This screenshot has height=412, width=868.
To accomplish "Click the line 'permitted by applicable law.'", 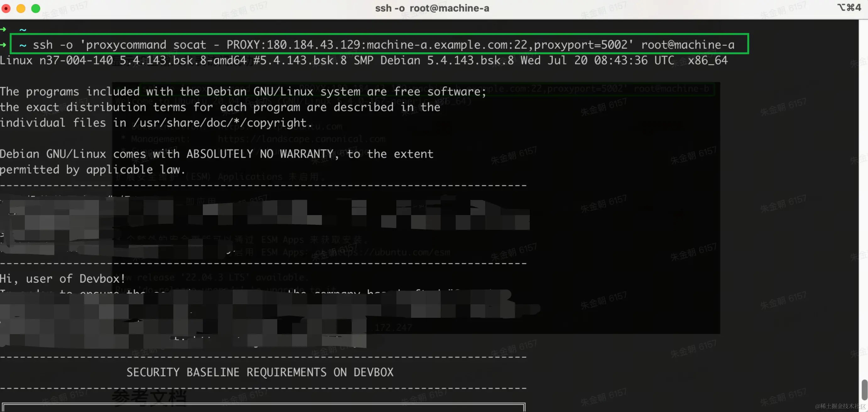I will point(93,170).
